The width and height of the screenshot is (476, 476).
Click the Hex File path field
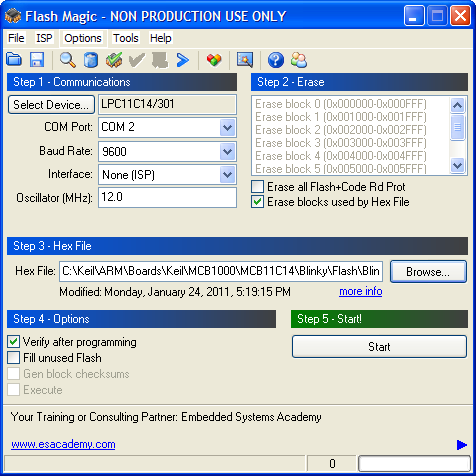coord(221,271)
